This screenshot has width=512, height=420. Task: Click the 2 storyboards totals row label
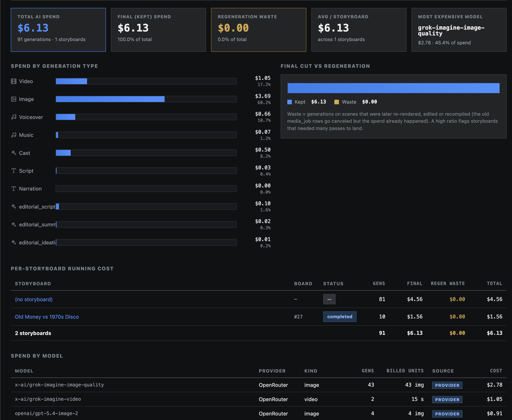coord(33,333)
